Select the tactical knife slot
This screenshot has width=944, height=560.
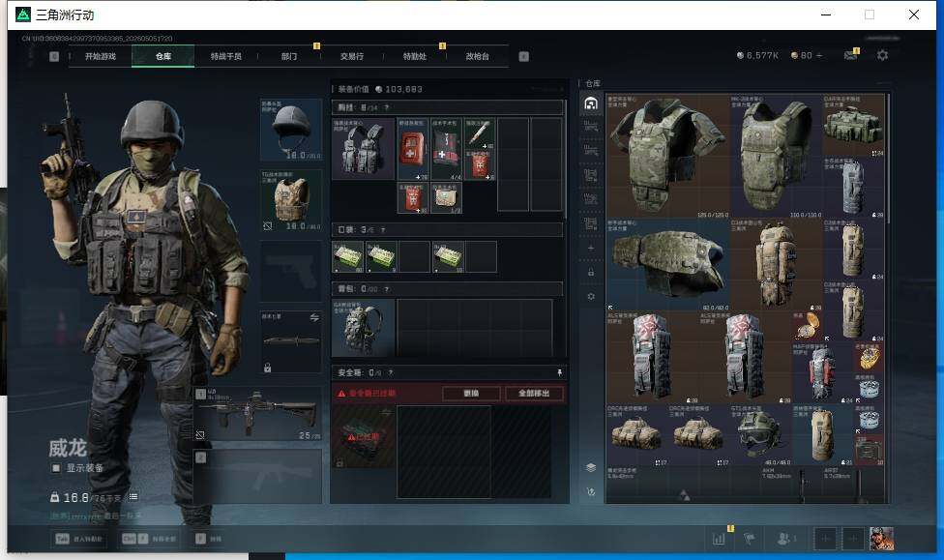[291, 342]
